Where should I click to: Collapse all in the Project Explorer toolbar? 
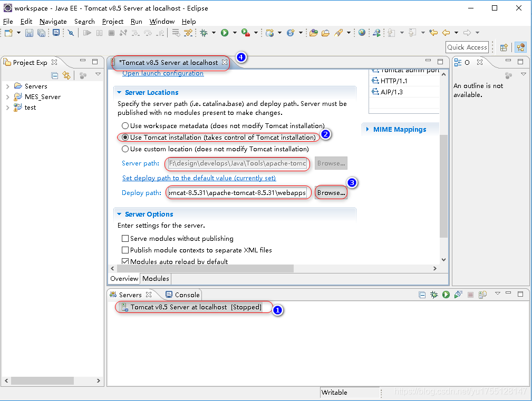(55, 75)
